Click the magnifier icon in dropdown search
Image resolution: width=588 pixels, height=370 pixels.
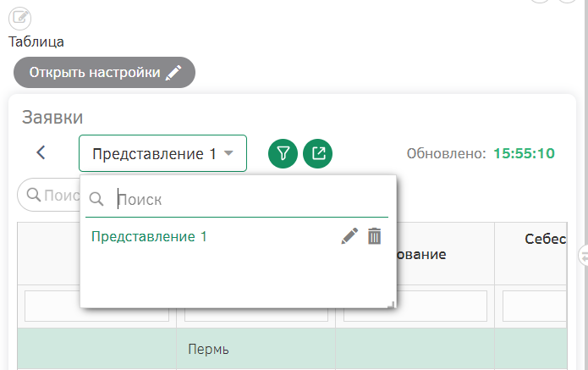point(96,199)
